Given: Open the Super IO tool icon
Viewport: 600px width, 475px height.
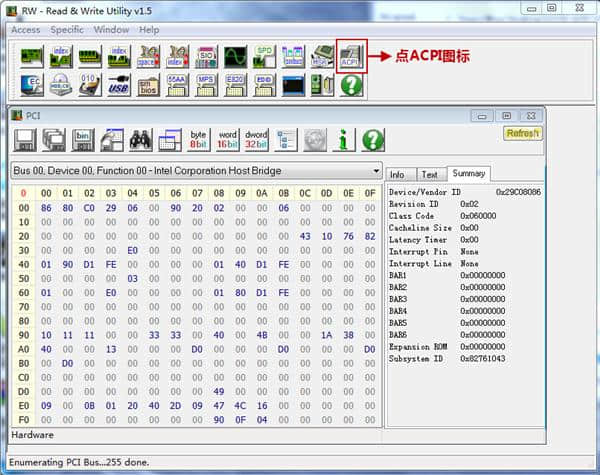Looking at the screenshot, I should (206, 55).
